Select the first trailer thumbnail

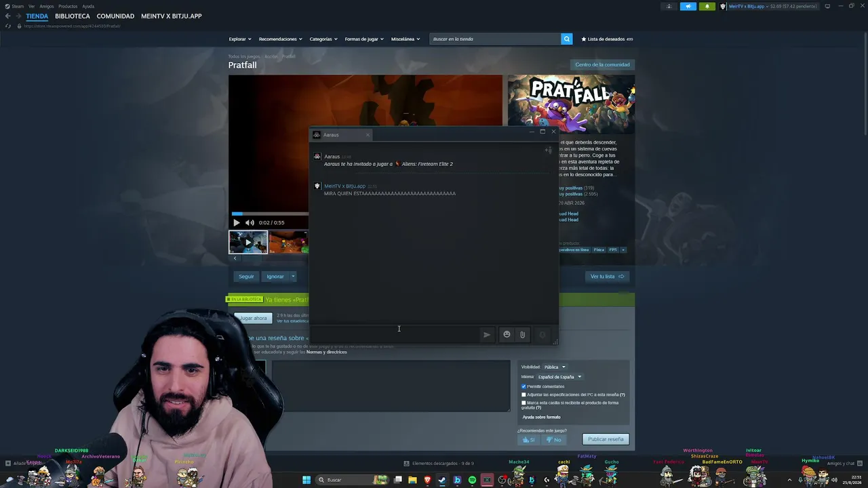point(248,242)
